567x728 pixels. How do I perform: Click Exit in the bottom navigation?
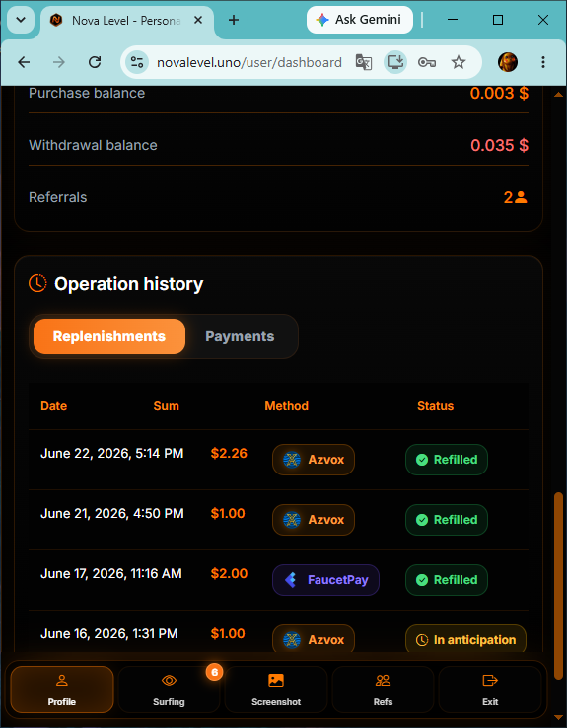pyautogui.click(x=490, y=690)
